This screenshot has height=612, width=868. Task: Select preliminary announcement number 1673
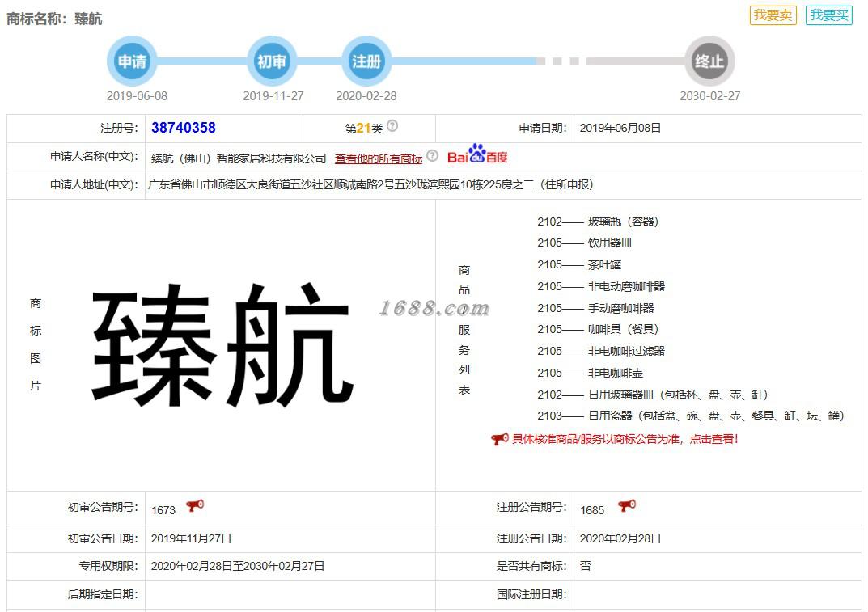[x=163, y=510]
